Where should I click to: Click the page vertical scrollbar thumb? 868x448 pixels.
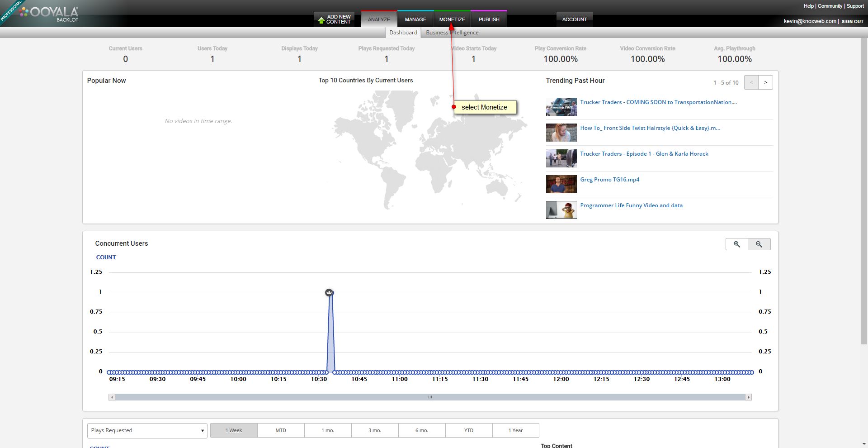pyautogui.click(x=864, y=190)
